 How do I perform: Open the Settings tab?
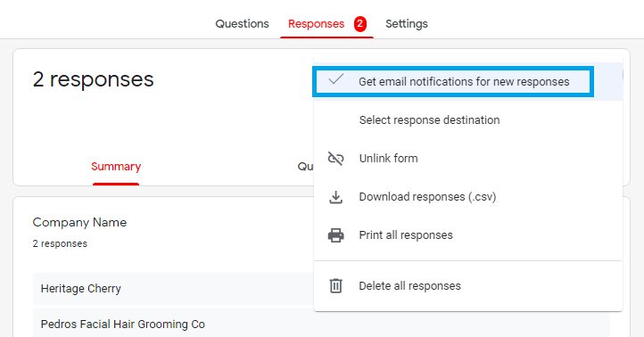pos(406,24)
